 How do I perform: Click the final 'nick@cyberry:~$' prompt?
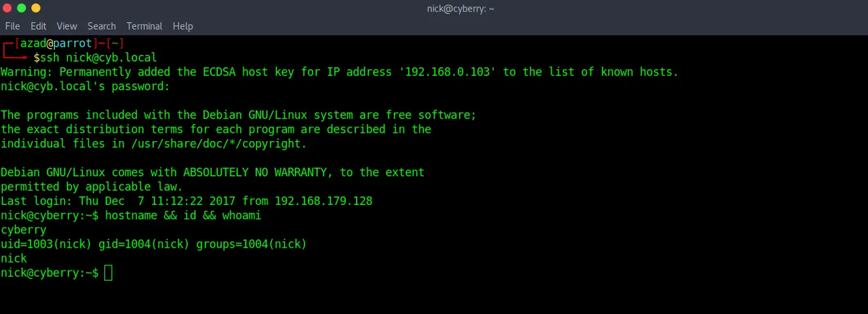pyautogui.click(x=50, y=273)
